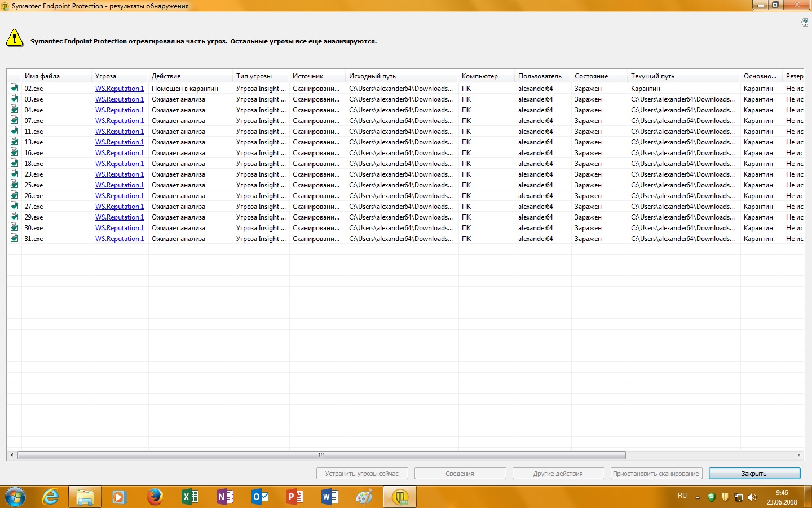Open Windows Explorer from the taskbar
This screenshot has width=812, height=508.
tap(85, 497)
